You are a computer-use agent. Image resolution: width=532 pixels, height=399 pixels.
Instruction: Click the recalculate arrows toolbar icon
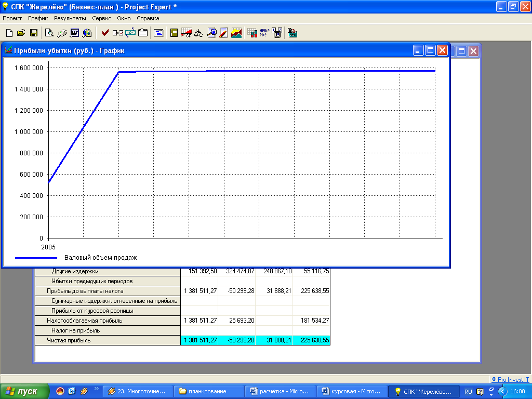click(130, 33)
